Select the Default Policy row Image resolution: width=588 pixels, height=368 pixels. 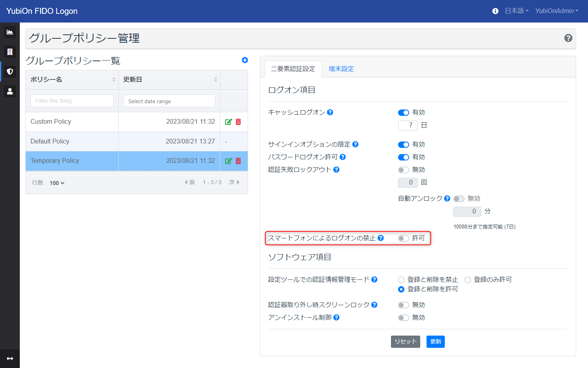click(x=137, y=142)
